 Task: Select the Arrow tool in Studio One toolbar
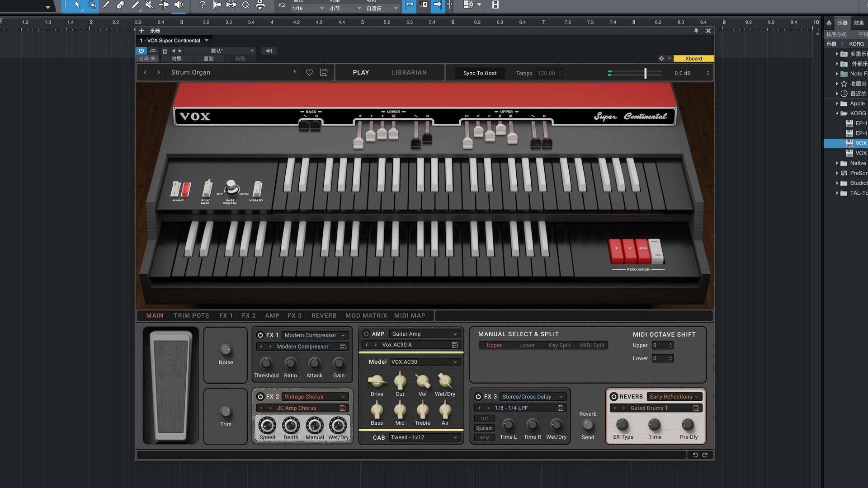point(77,5)
